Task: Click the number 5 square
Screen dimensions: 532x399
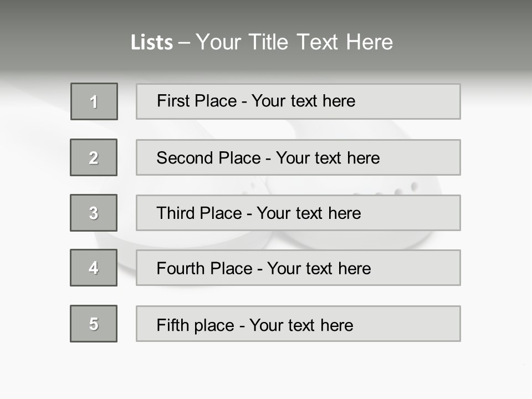Action: pos(94,324)
